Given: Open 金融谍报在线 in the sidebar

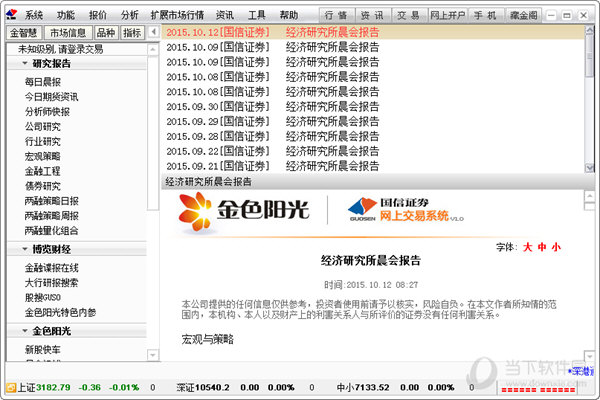Looking at the screenshot, I should 52,268.
